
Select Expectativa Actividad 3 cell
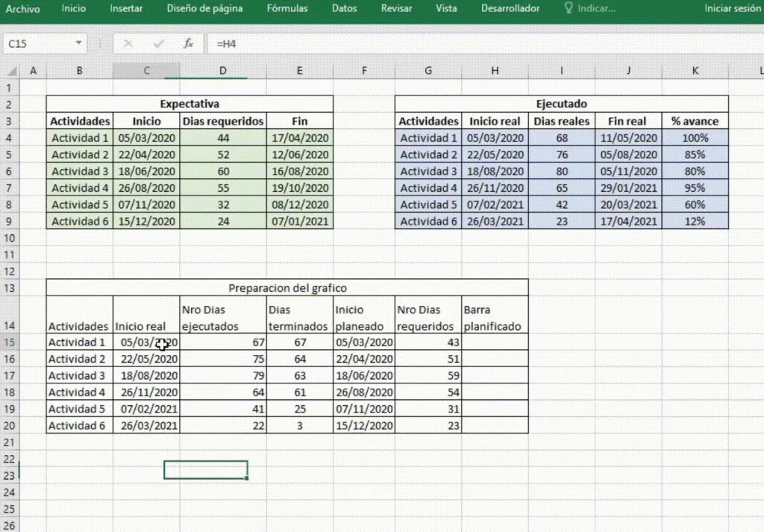79,171
